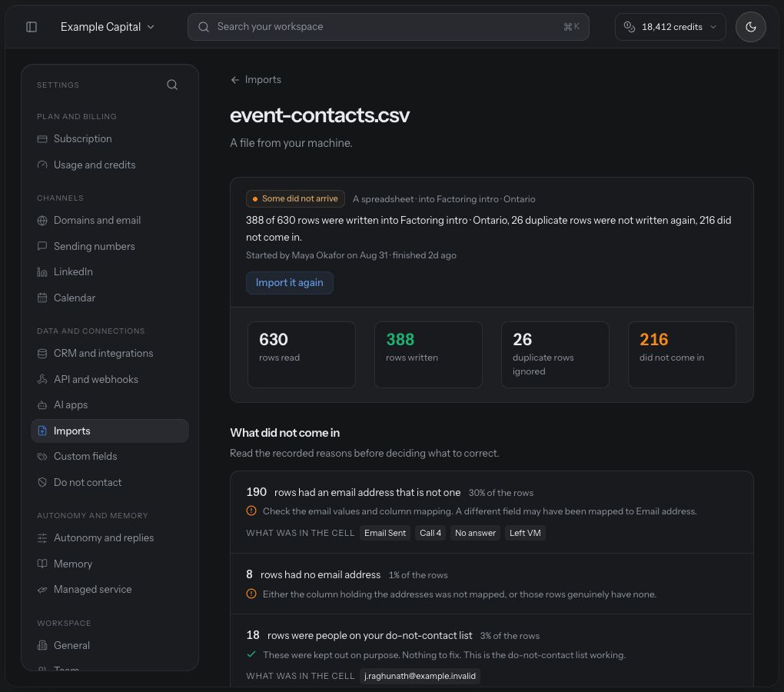Open Subscription settings
The width and height of the screenshot is (784, 692).
109,139
